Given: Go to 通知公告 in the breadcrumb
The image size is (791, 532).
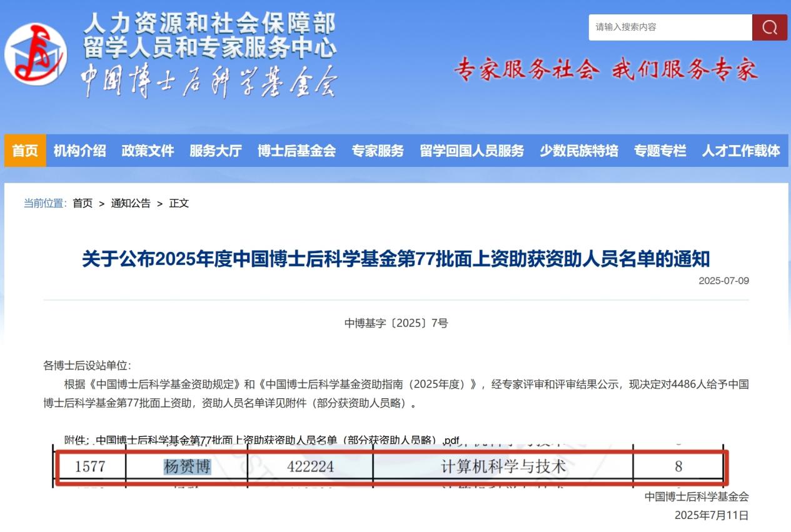Looking at the screenshot, I should click(131, 203).
